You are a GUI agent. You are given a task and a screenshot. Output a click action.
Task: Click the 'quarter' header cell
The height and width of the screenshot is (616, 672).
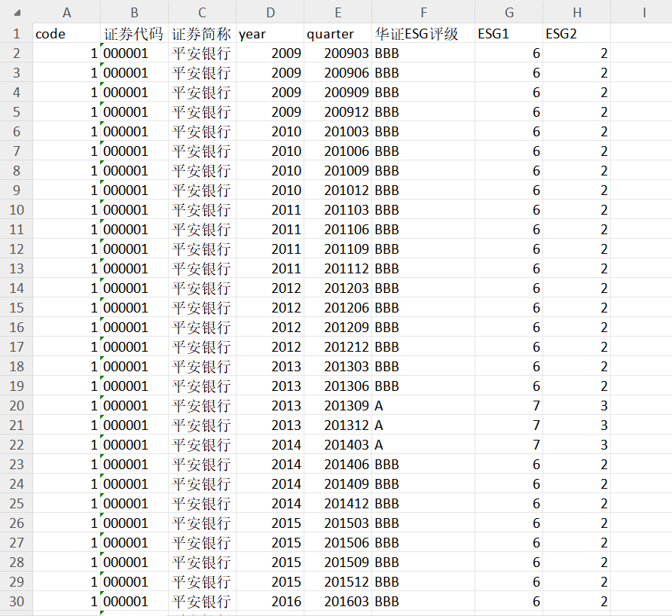(338, 33)
